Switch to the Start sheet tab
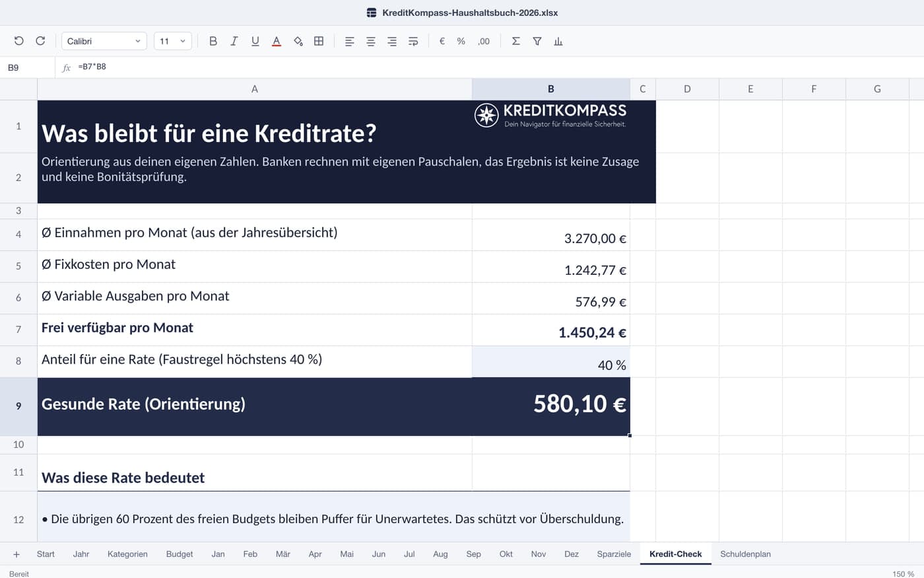Image resolution: width=924 pixels, height=578 pixels. pos(46,554)
